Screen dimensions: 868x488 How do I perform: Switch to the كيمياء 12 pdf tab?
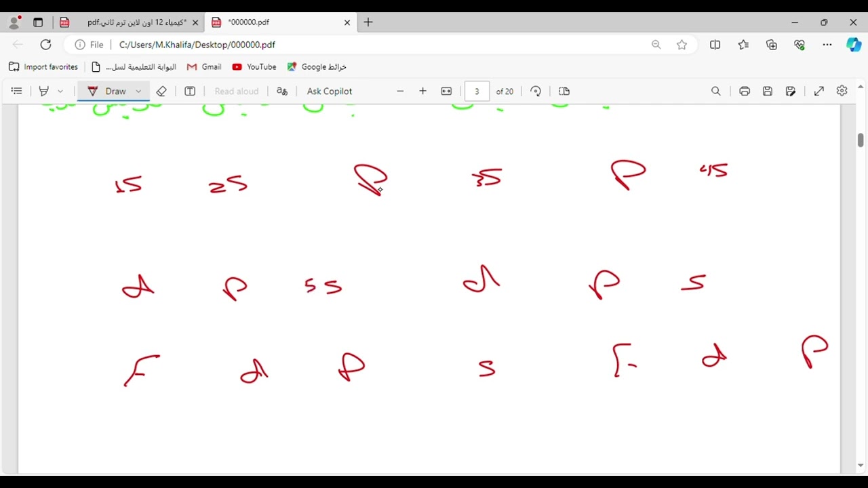tap(129, 22)
